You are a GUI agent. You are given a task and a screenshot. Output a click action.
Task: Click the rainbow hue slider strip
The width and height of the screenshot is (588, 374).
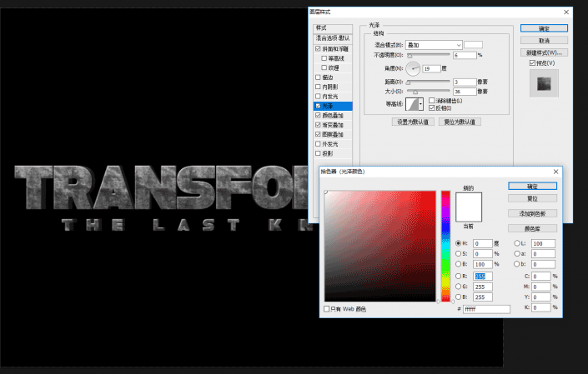point(445,246)
